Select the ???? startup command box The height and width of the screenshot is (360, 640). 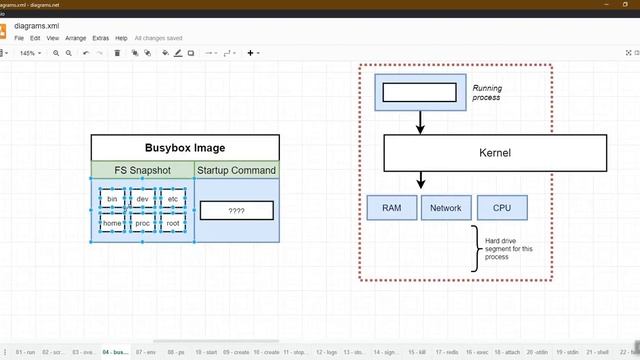[237, 211]
